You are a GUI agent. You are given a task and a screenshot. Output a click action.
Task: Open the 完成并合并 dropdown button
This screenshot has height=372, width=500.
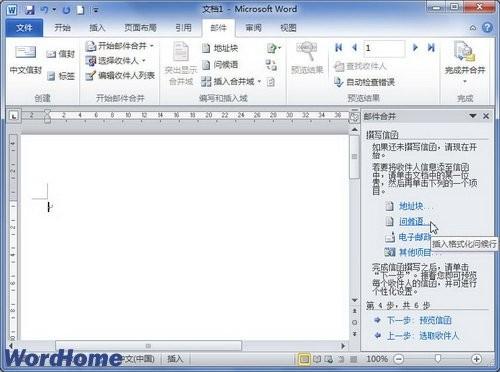coord(465,63)
